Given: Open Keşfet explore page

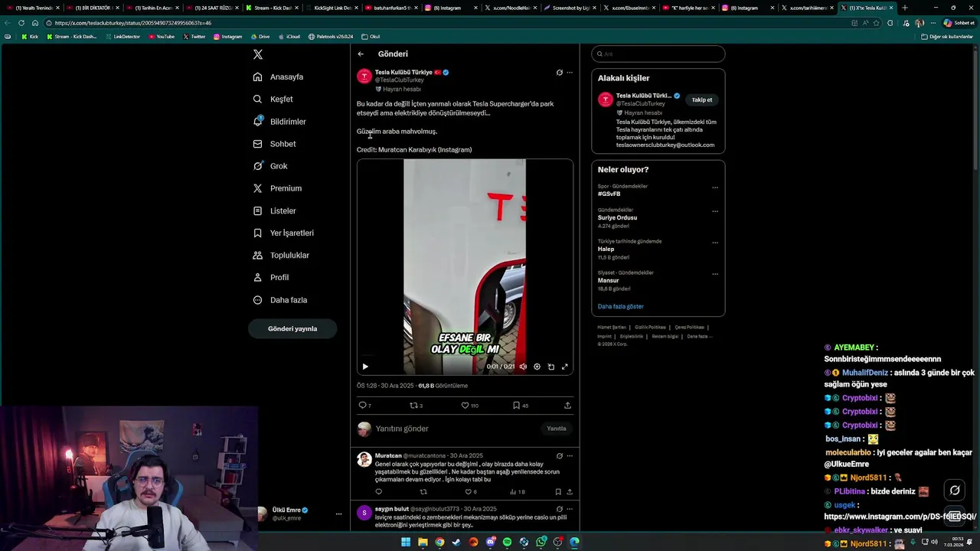Looking at the screenshot, I should point(273,99).
